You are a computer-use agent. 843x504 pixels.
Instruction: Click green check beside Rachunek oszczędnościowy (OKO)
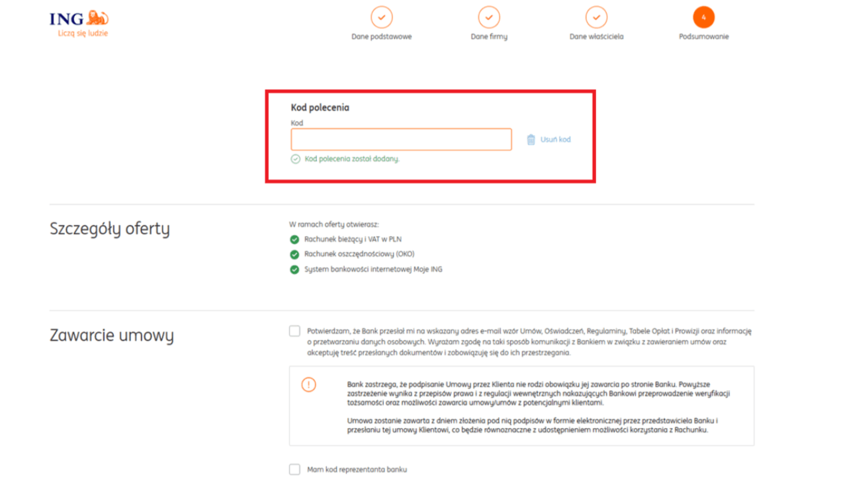(x=294, y=254)
